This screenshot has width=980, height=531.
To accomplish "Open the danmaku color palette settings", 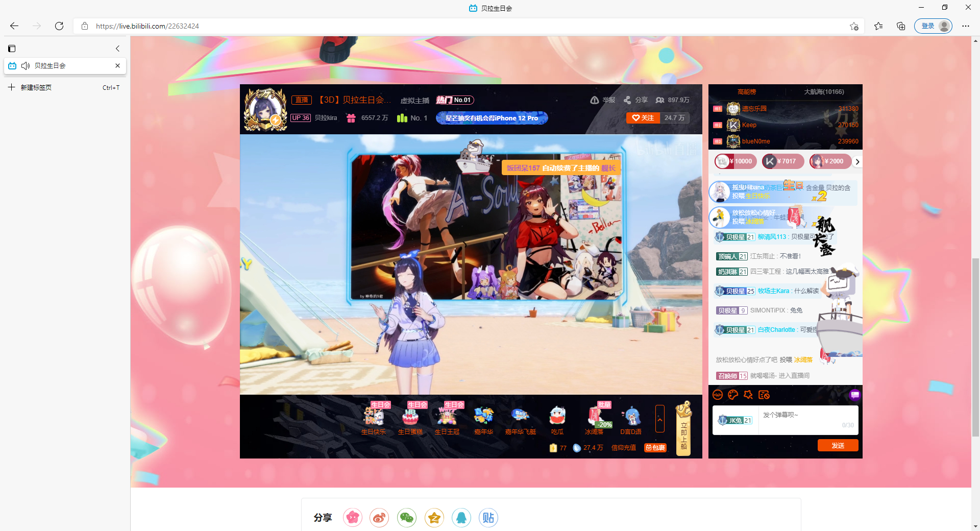I will [733, 395].
